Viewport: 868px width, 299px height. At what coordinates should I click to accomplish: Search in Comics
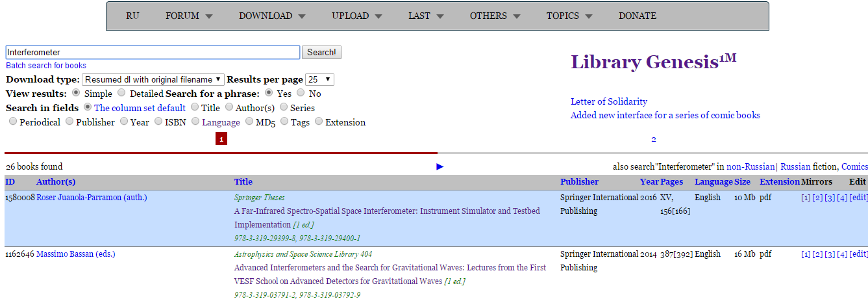(854, 167)
